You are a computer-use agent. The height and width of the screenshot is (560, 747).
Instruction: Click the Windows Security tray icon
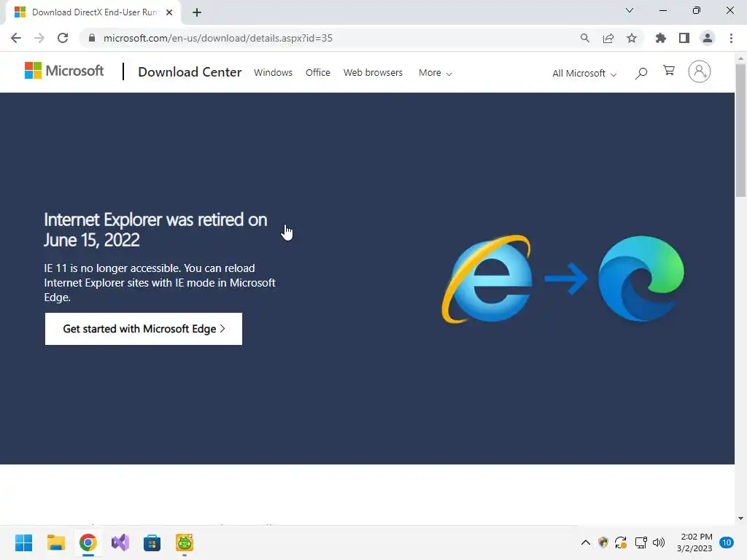click(x=603, y=542)
